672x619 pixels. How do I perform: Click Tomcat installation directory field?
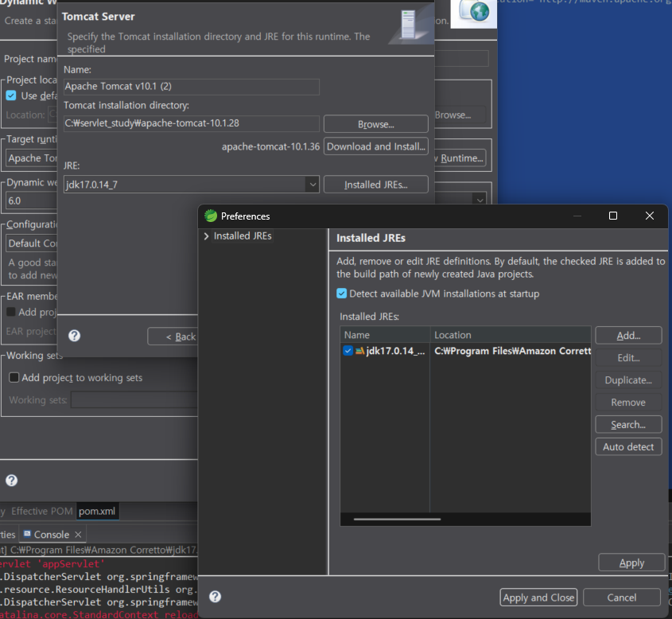[x=191, y=123]
